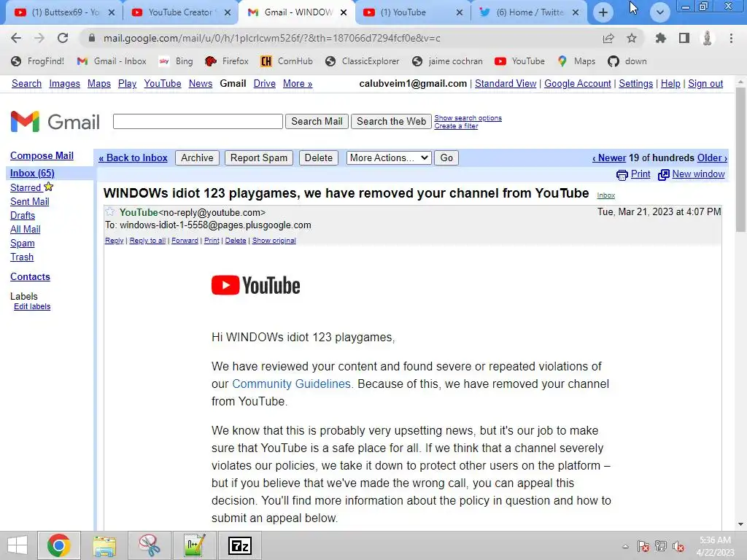Image resolution: width=747 pixels, height=560 pixels.
Task: Click the Report Spam button
Action: [x=259, y=158]
